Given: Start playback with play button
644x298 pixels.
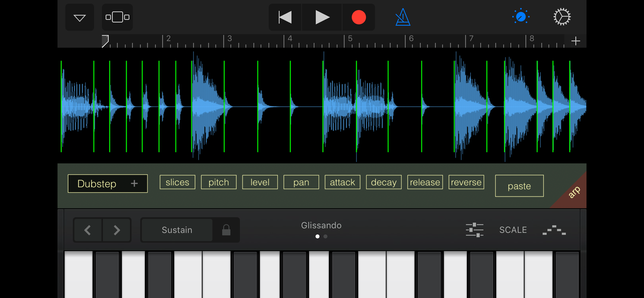Looking at the screenshot, I should [x=322, y=17].
